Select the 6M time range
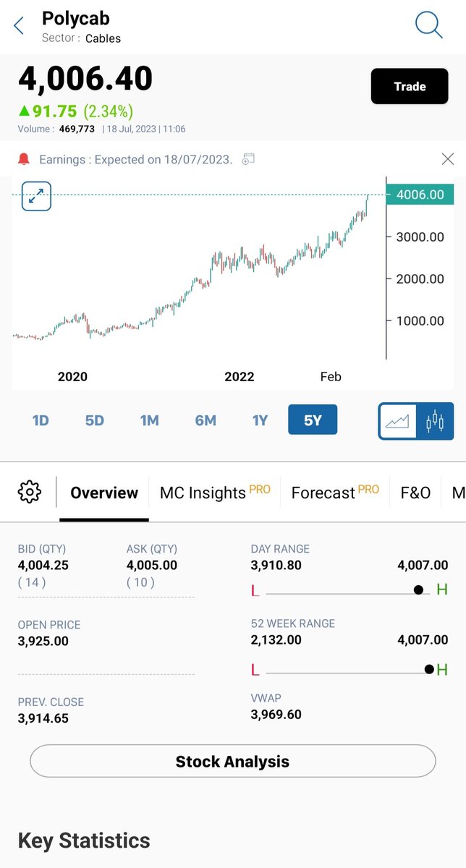Screen dimensions: 466x868 point(206,420)
